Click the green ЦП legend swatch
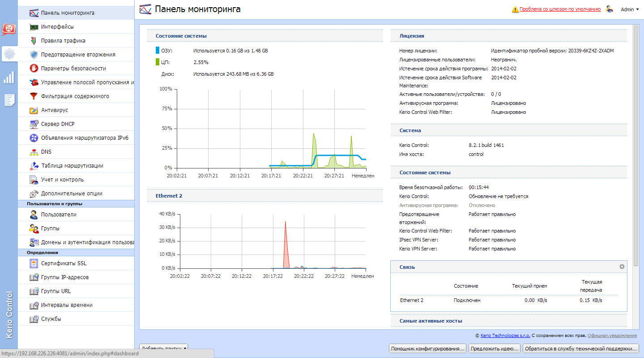Screen dimensions: 644x358 coord(158,62)
